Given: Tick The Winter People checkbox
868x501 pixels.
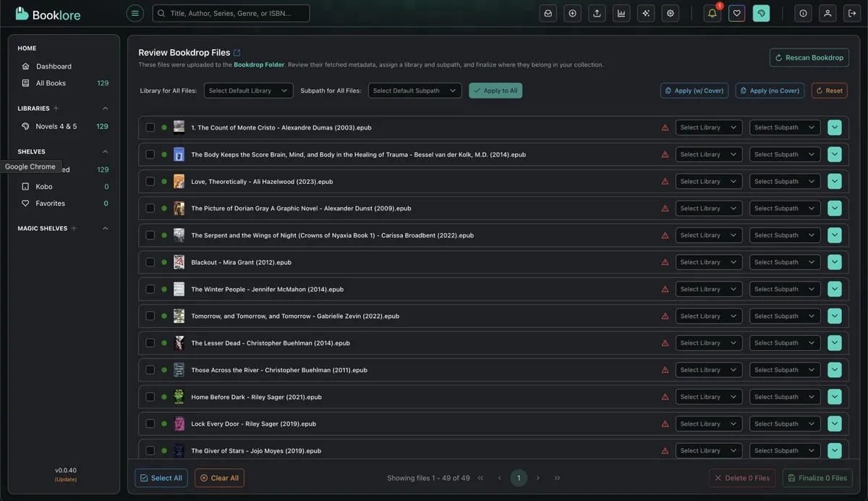Looking at the screenshot, I should pyautogui.click(x=150, y=289).
